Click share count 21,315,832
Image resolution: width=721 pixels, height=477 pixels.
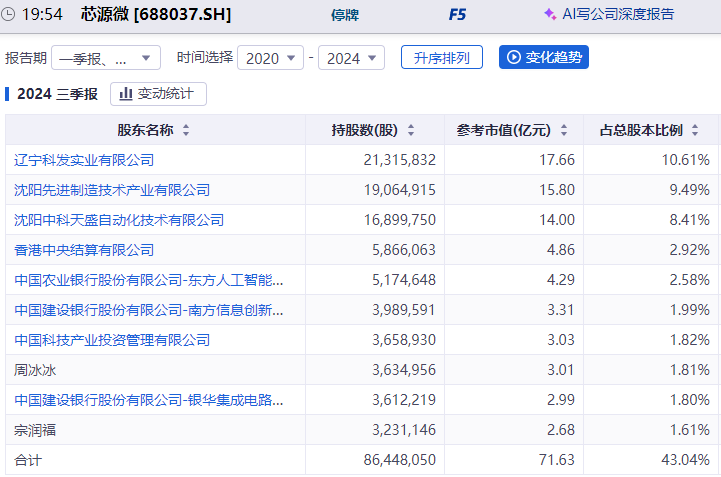pos(400,160)
